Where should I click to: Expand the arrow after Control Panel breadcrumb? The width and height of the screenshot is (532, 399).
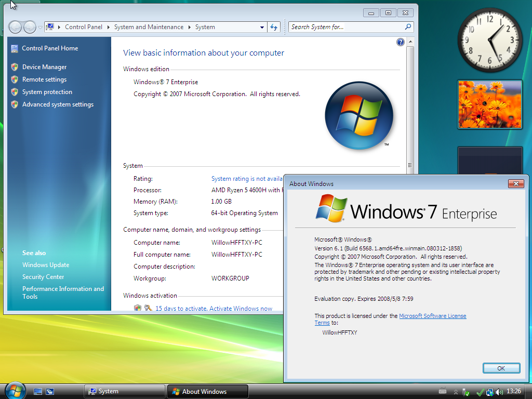tap(108, 27)
